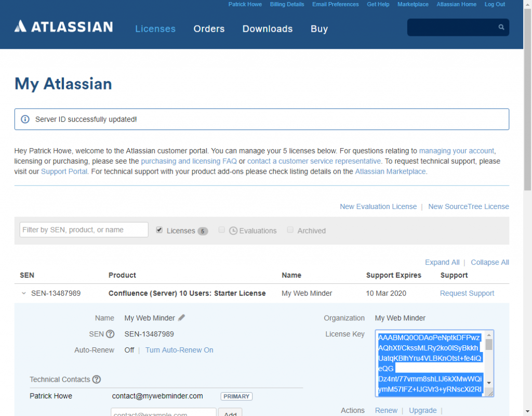Open the Downloads tab
Viewport: 532px width, 416px height.
pos(268,29)
